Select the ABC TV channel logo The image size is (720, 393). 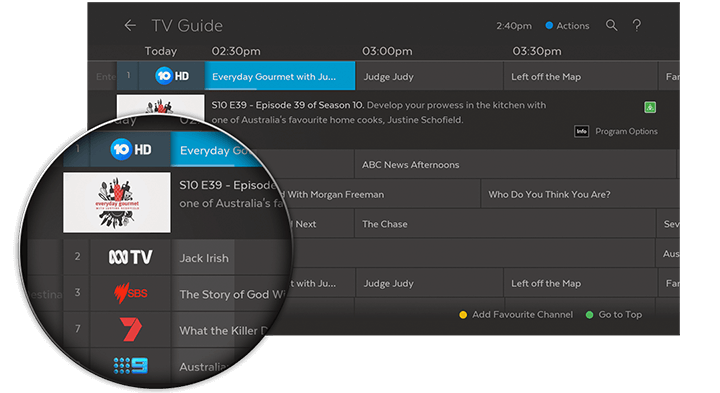[130, 257]
